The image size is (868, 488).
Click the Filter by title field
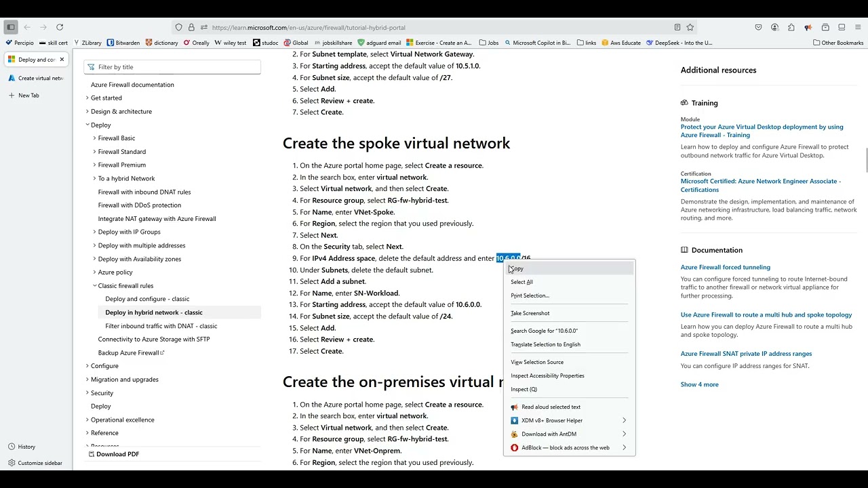pos(172,67)
